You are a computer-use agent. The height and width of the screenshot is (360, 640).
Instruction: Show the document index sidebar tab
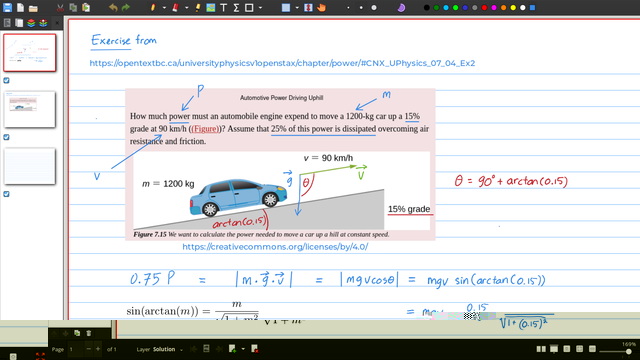point(7,23)
